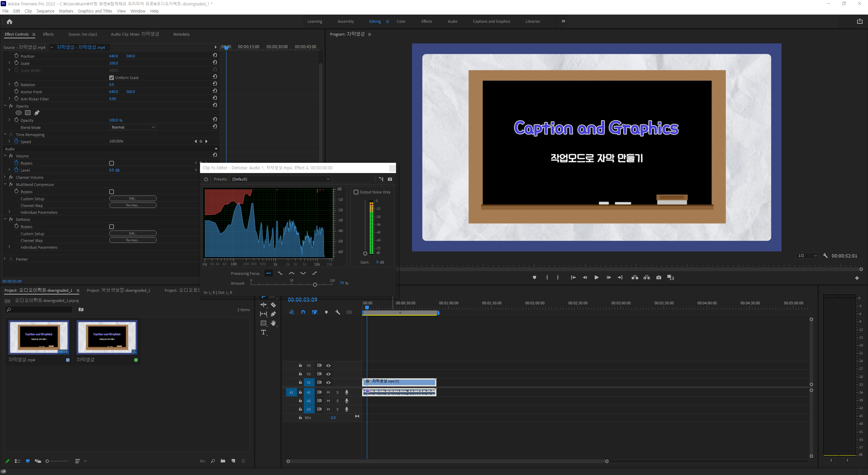Click DeNoise Custom Setup Edit button
868x475 pixels.
(x=133, y=233)
